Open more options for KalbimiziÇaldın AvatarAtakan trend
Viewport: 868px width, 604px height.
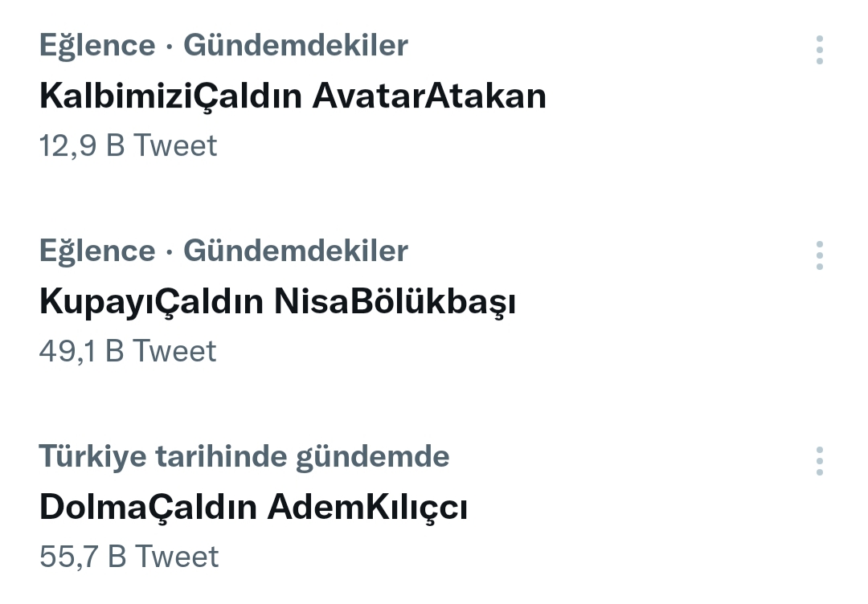coord(819,50)
